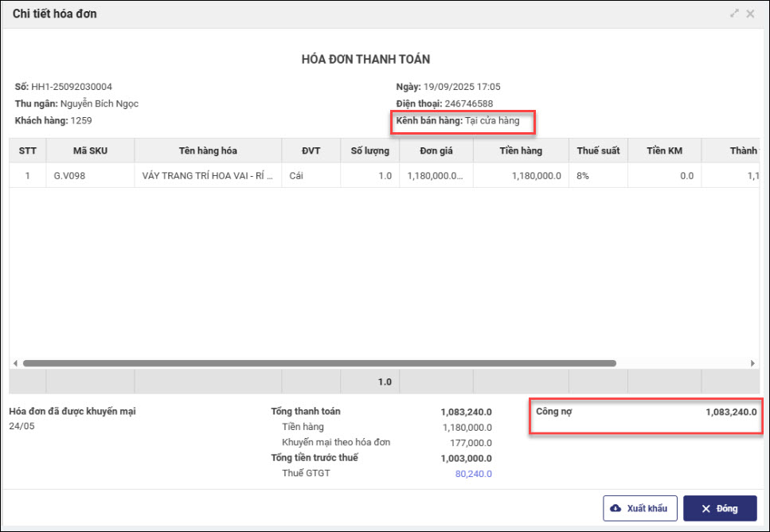The image size is (770, 532).
Task: Click the Xuất khẩu export button
Action: [640, 508]
